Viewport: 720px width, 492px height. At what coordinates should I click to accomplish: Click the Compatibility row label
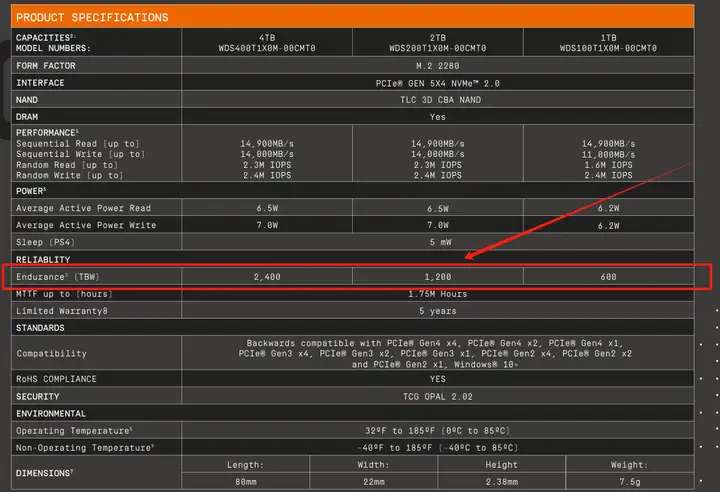click(x=51, y=353)
